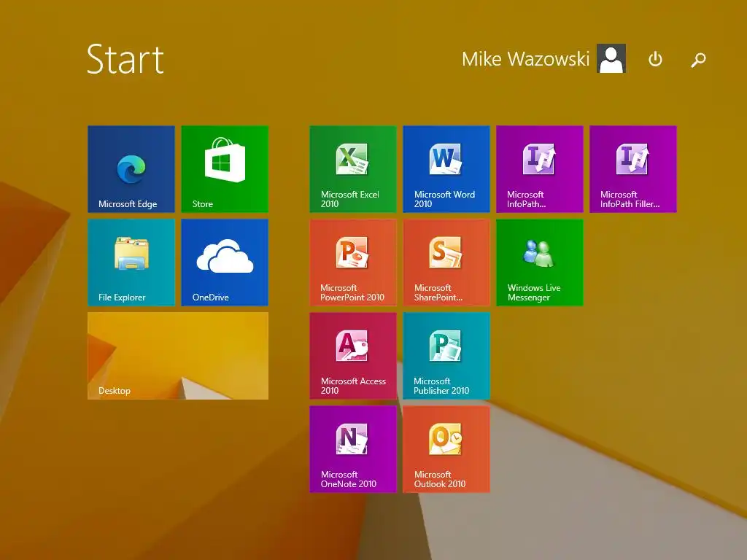Launch Microsoft Access 2010
747x560 pixels.
[x=353, y=356]
